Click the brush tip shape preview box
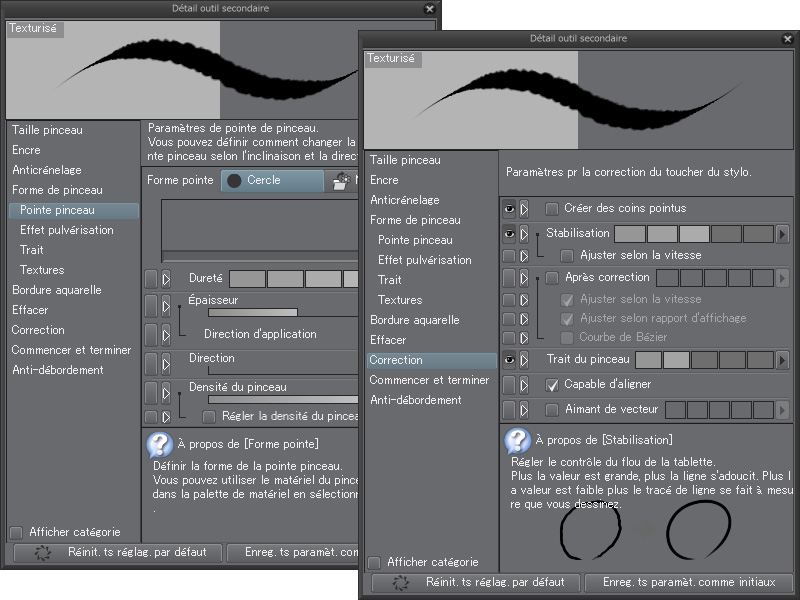The width and height of the screenshot is (800, 600). (x=260, y=231)
